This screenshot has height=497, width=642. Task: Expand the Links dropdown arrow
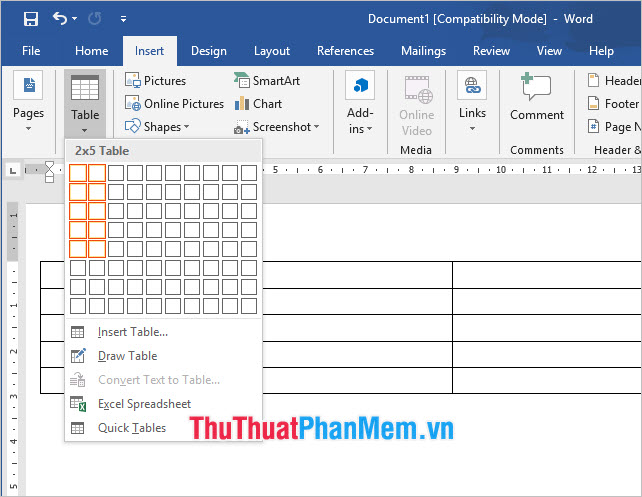coord(472,129)
